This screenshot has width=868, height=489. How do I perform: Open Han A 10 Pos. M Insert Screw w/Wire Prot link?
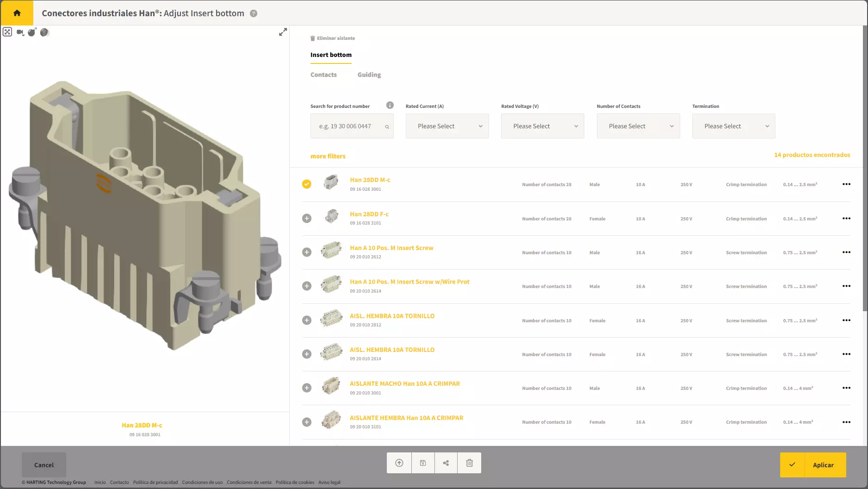click(409, 282)
